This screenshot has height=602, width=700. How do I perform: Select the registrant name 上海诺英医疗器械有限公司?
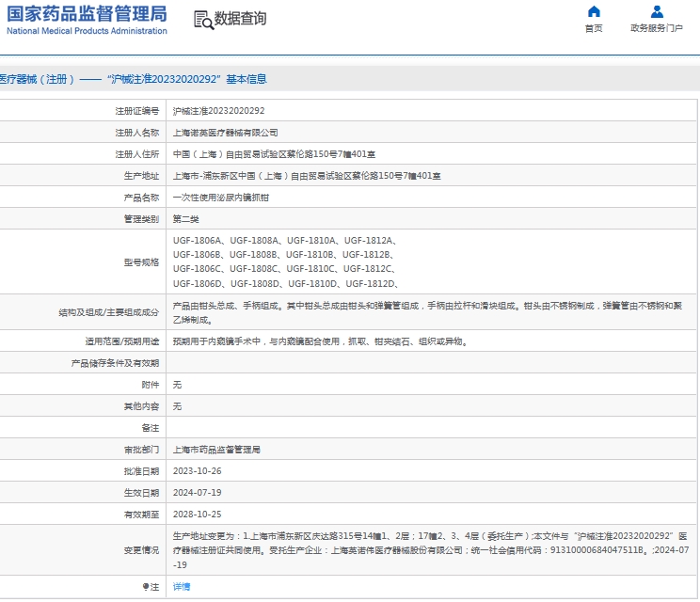point(226,133)
